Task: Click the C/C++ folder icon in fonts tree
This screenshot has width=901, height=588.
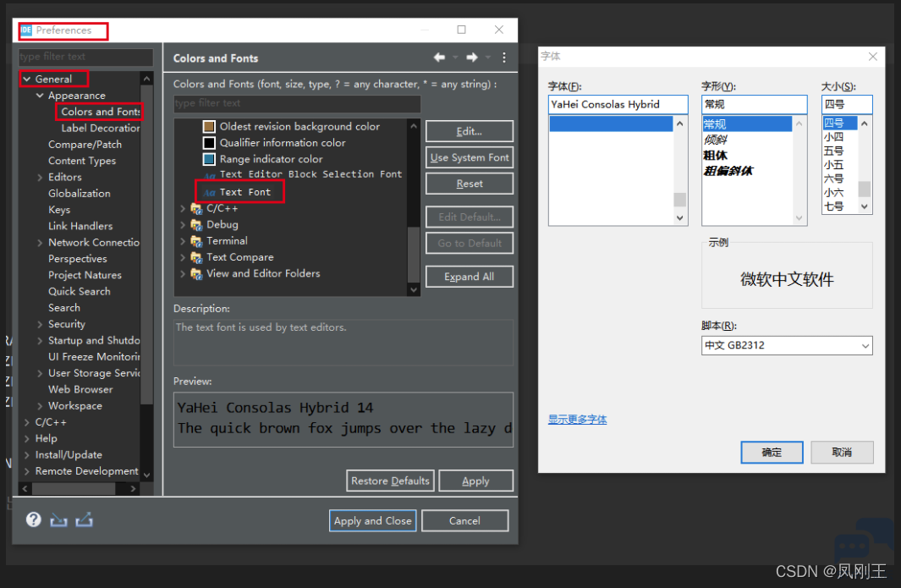Action: (196, 209)
